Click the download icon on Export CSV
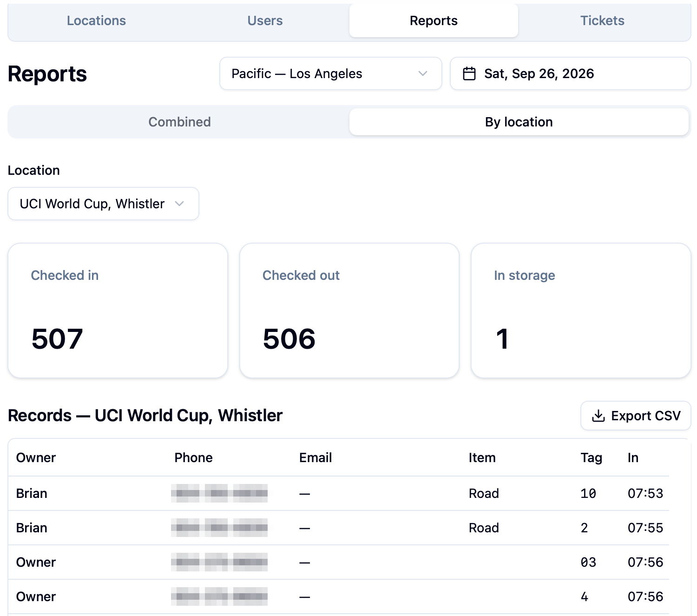Image resolution: width=697 pixels, height=616 pixels. pos(598,416)
